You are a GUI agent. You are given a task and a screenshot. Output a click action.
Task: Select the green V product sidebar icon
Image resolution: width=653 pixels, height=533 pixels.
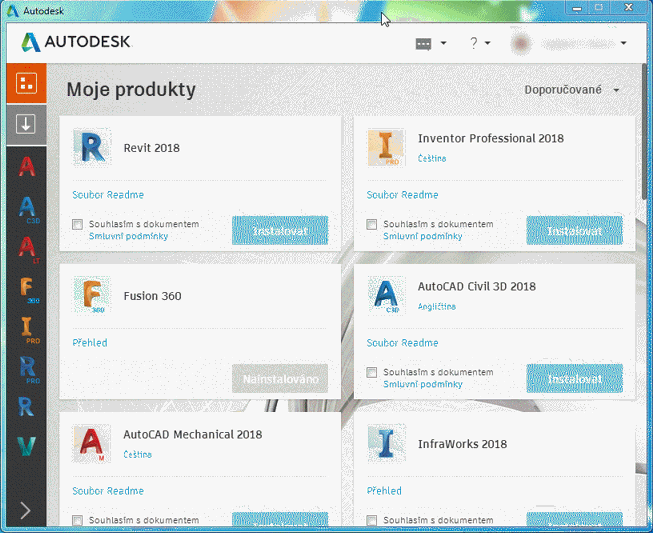[x=27, y=446]
